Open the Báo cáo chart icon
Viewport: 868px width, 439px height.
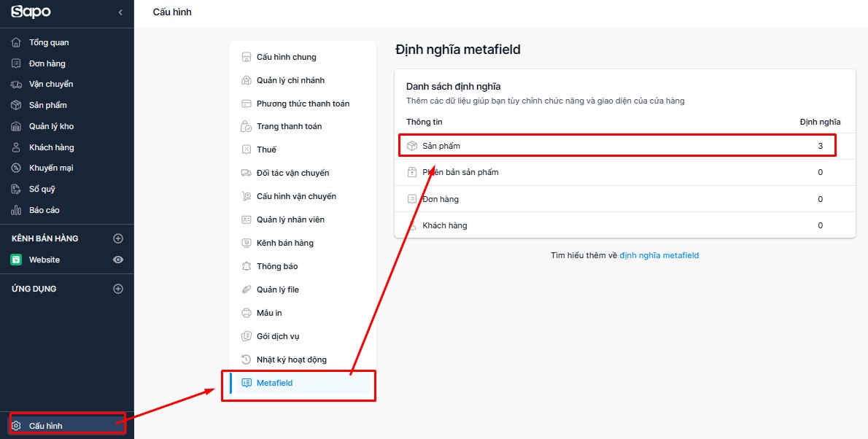tap(17, 210)
